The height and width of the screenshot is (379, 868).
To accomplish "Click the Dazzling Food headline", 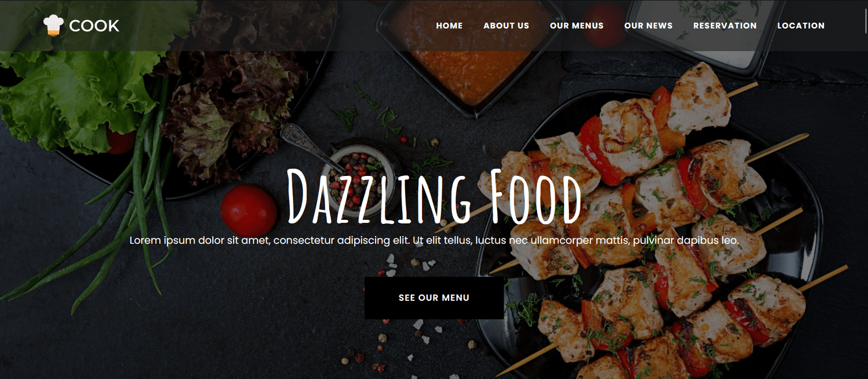I will tap(434, 197).
